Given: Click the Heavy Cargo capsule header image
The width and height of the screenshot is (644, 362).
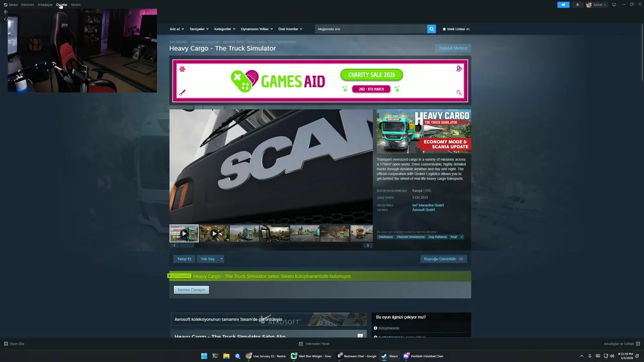Looking at the screenshot, I should point(424,131).
